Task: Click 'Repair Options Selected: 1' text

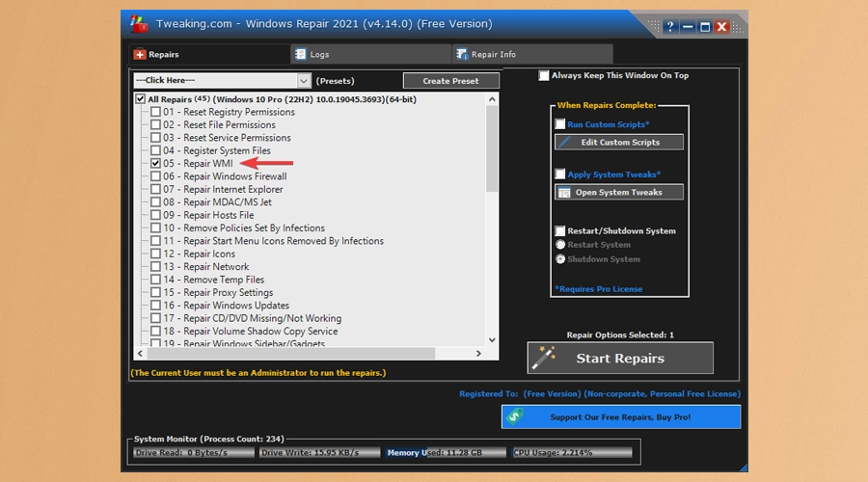Action: pyautogui.click(x=620, y=335)
